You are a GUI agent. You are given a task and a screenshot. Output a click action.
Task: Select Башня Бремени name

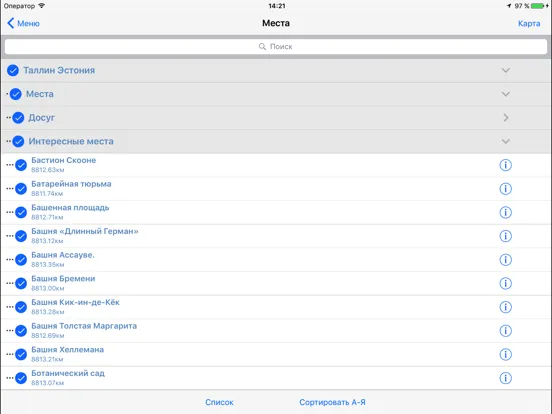pos(63,278)
